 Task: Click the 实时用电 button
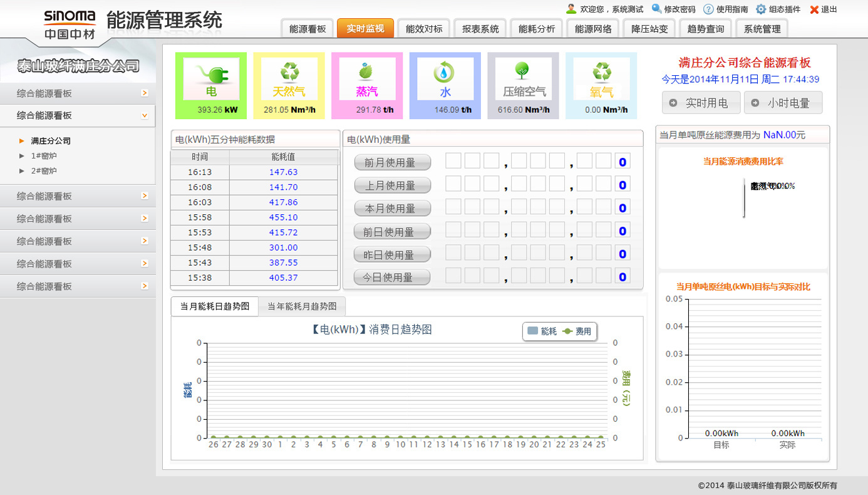(701, 103)
